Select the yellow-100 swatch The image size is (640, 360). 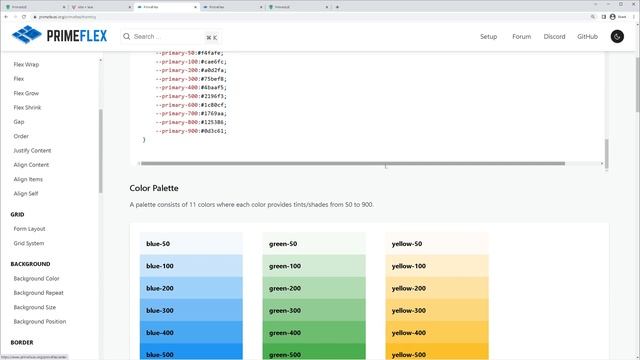(437, 266)
